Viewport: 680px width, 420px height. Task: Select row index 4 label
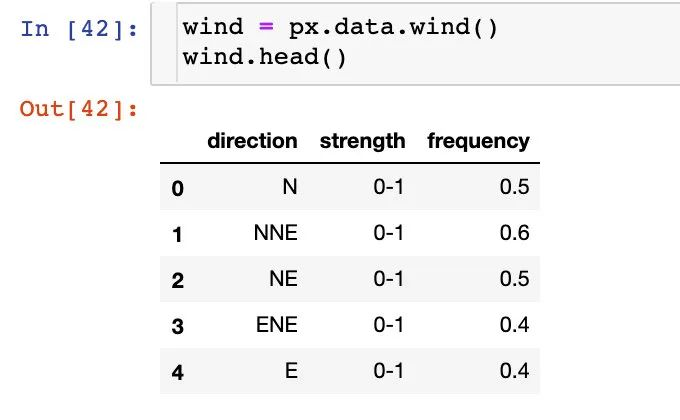click(177, 372)
